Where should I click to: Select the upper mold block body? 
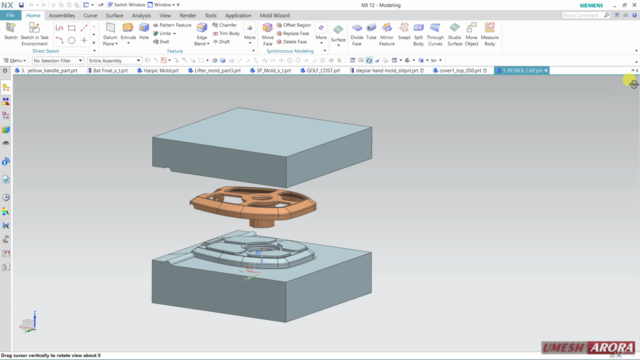[262, 147]
